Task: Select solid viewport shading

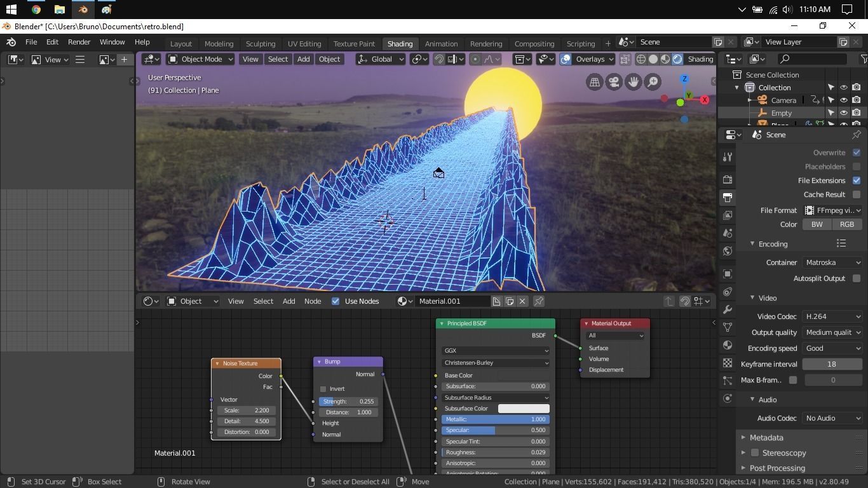Action: (653, 59)
